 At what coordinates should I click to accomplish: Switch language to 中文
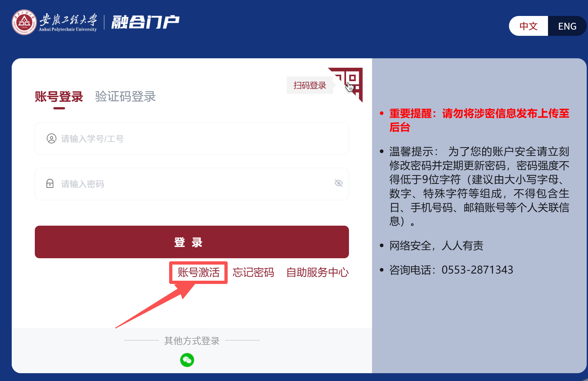tap(528, 26)
